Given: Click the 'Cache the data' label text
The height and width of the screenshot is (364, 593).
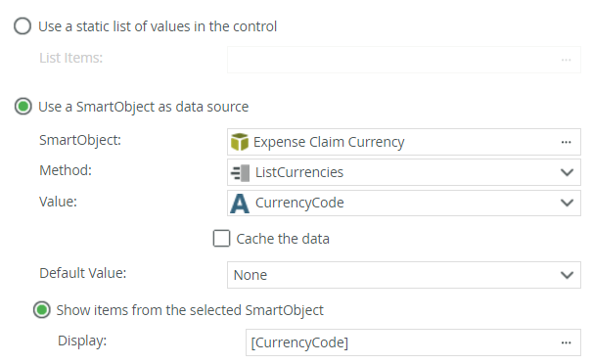Looking at the screenshot, I should pyautogui.click(x=283, y=239).
